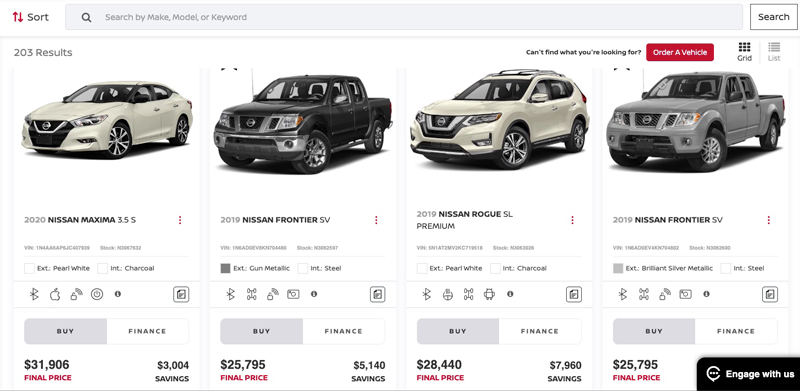800x391 pixels.
Task: Select Finance tab on Maxima card
Action: tap(147, 331)
